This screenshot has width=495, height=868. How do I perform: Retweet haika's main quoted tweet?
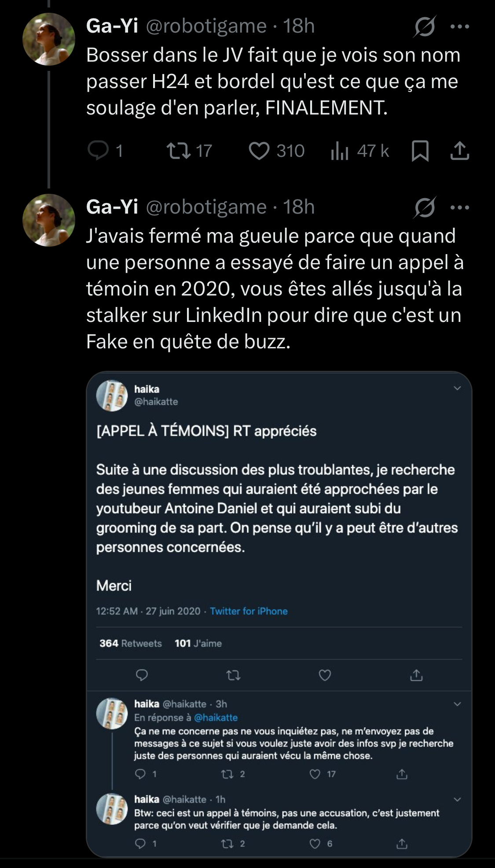click(x=233, y=675)
